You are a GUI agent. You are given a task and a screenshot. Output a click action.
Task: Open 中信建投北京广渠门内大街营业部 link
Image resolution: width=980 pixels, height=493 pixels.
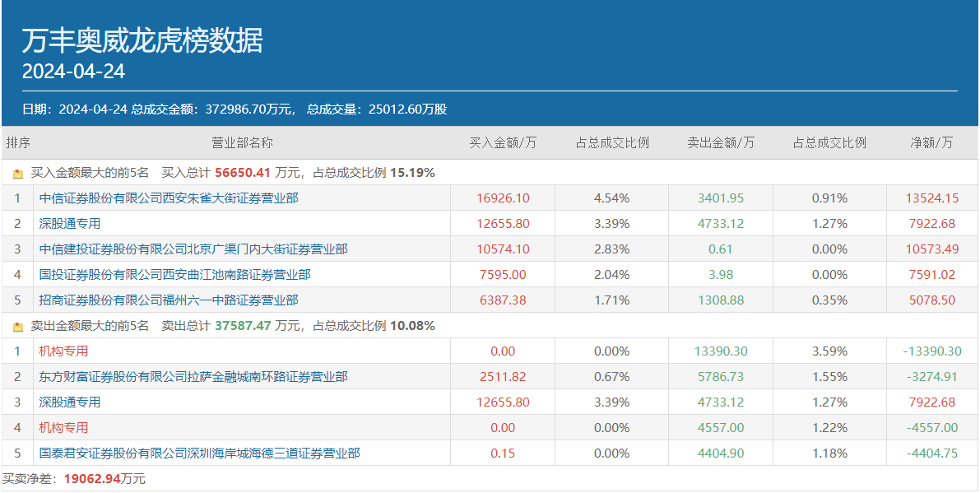[193, 249]
